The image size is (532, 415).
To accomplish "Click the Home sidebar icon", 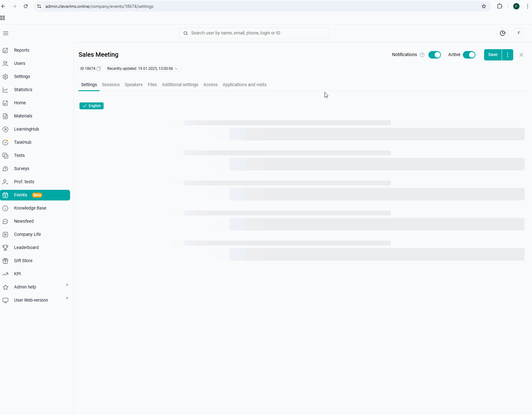I will (5, 103).
